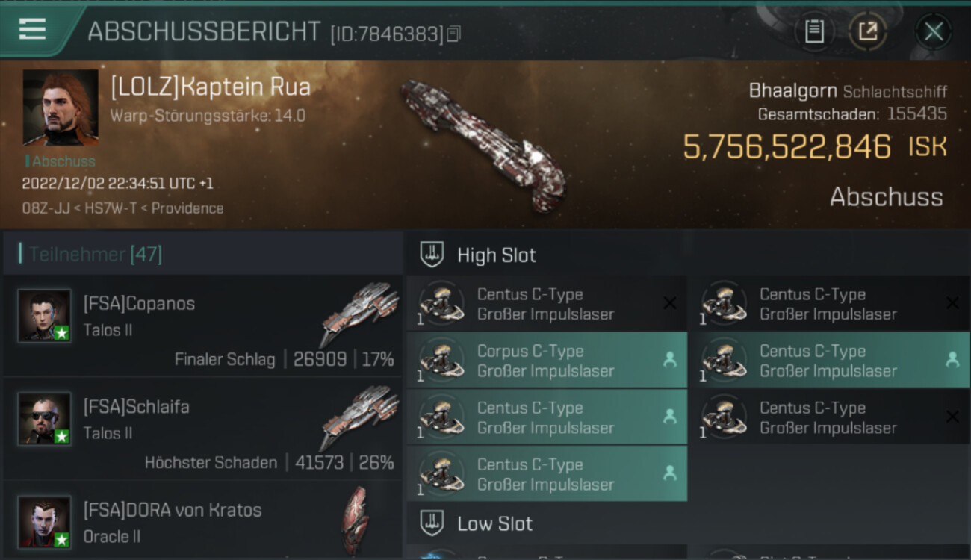The image size is (971, 560).
Task: View the [FSA]Copanos pilot portrait
Action: [45, 315]
